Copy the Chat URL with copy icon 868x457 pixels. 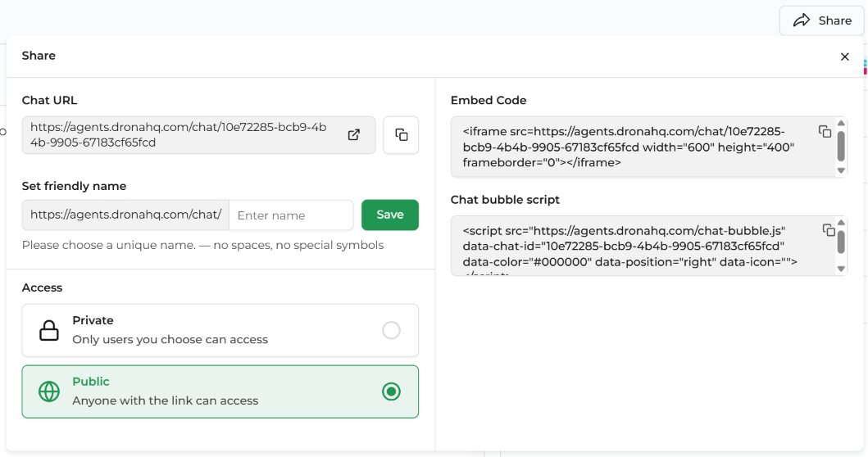pyautogui.click(x=401, y=134)
